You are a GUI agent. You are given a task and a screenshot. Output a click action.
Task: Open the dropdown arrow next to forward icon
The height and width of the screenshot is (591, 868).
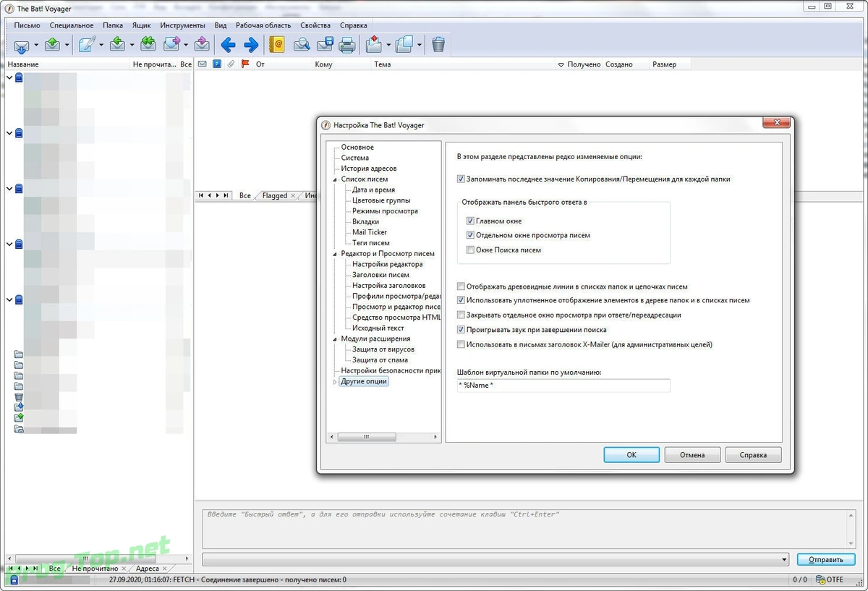point(187,46)
